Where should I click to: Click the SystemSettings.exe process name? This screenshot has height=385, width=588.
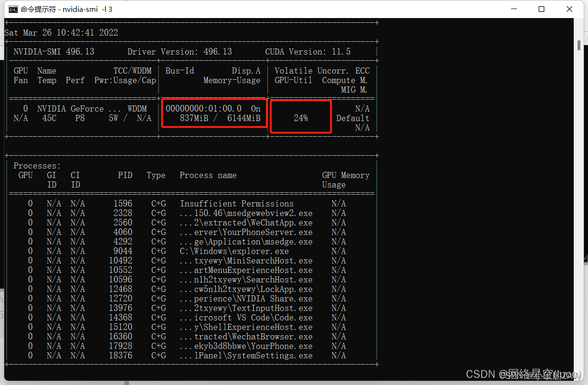click(x=246, y=356)
